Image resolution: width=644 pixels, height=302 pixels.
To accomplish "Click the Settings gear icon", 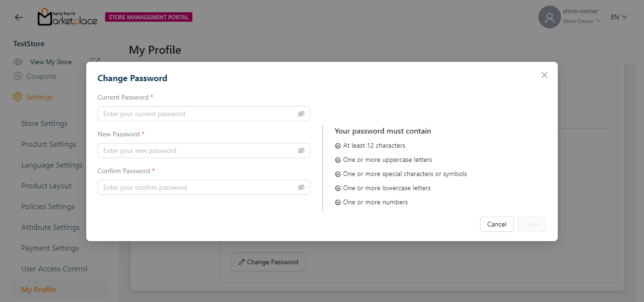I will (17, 97).
